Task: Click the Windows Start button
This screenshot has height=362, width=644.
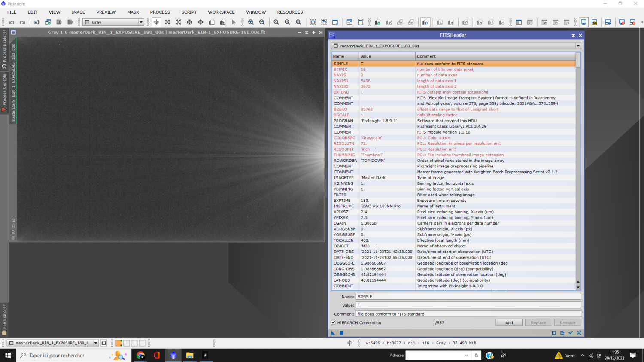Action: (x=8, y=356)
